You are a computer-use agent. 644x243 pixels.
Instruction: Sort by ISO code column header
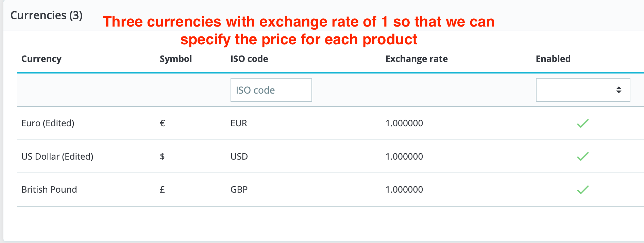249,59
